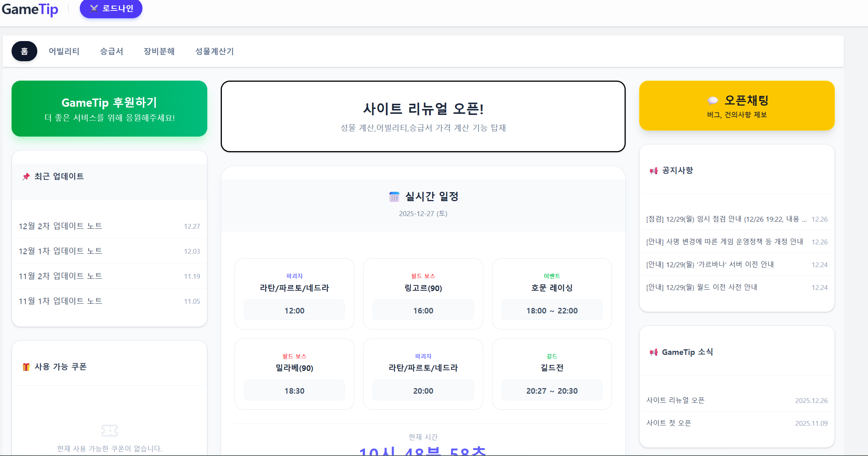Open the 12/29 임시 점검 안내 notice

(x=726, y=219)
